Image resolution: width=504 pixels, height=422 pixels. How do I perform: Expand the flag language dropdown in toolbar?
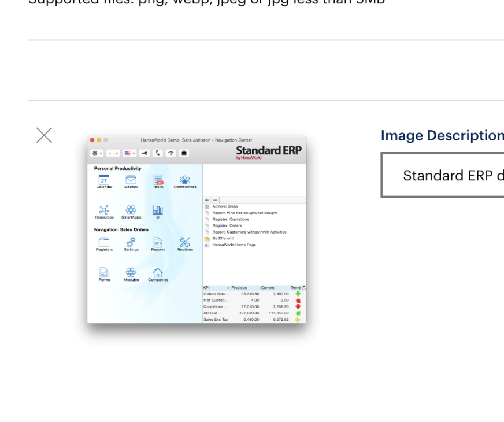[129, 153]
